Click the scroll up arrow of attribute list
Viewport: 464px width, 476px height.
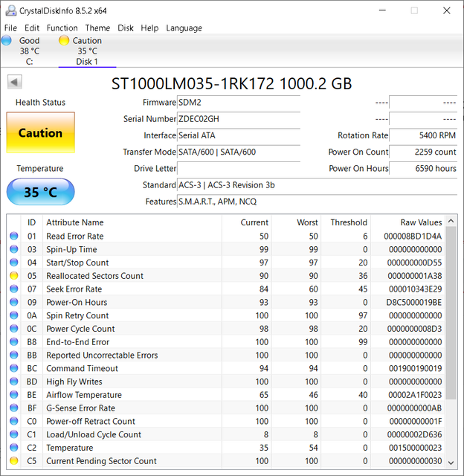pos(451,221)
